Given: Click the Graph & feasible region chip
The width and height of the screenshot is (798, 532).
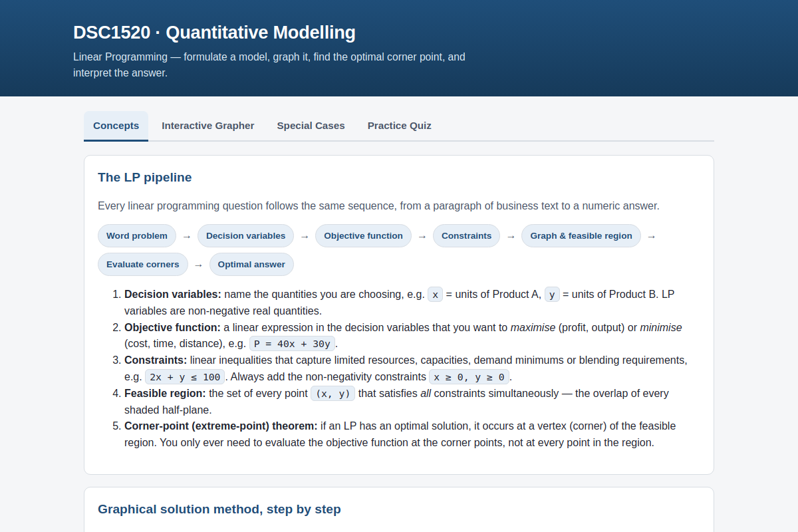Looking at the screenshot, I should pyautogui.click(x=581, y=236).
